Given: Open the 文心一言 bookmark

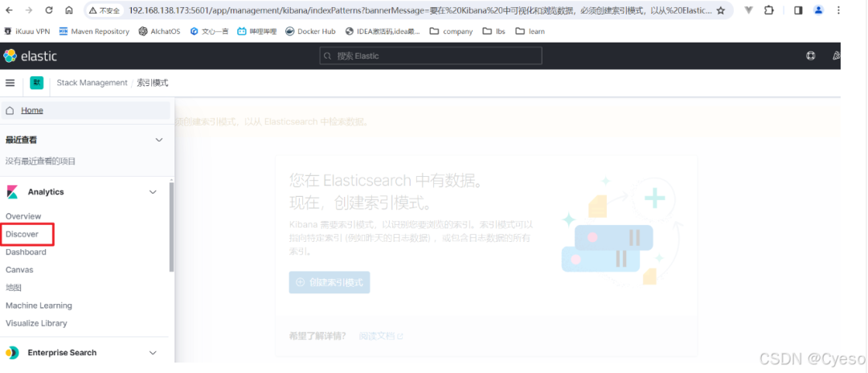Looking at the screenshot, I should click(x=209, y=31).
